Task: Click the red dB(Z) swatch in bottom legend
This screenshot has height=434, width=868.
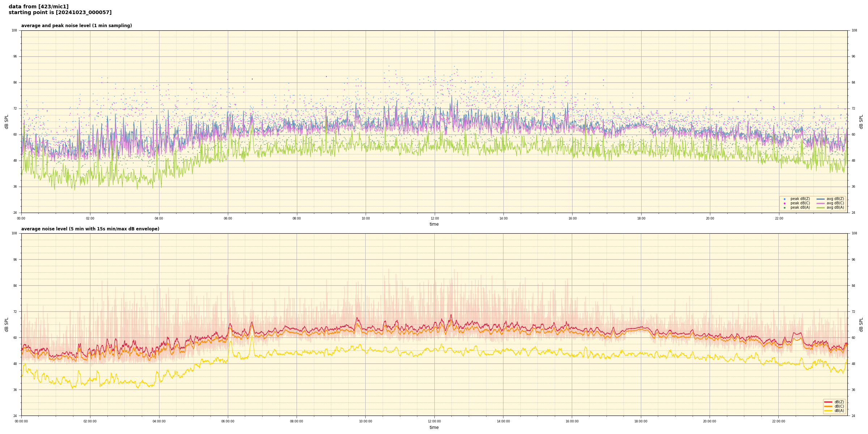Action: [x=828, y=402]
